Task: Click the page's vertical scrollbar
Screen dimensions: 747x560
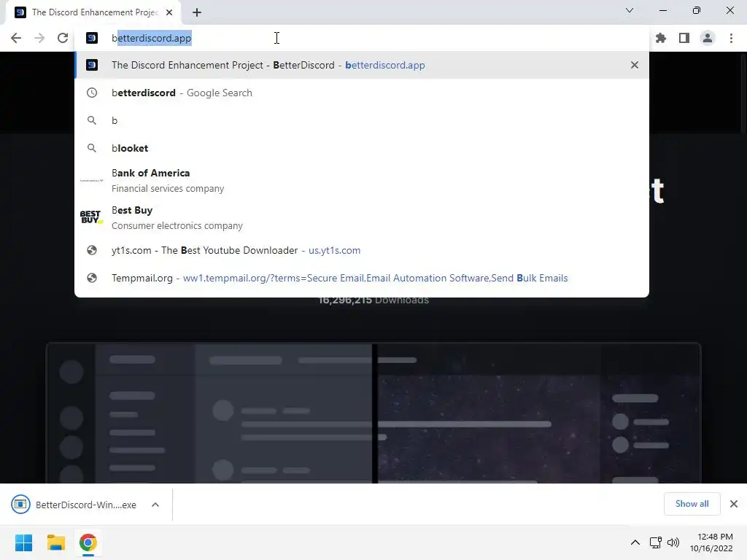Action: pos(743,93)
